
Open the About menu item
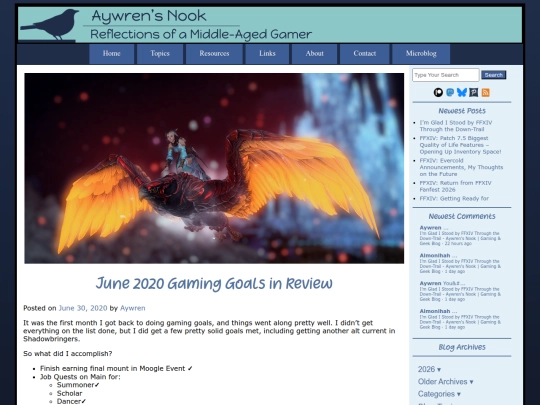(314, 54)
